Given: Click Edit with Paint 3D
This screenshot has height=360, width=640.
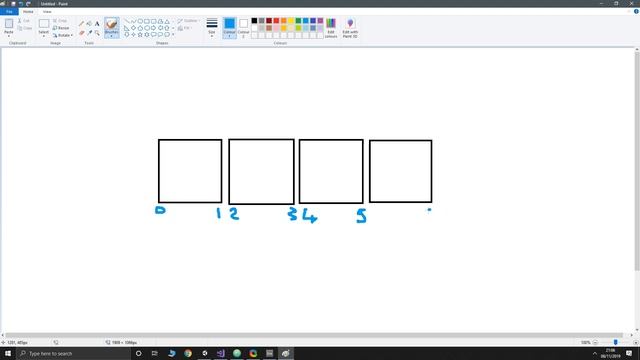Looking at the screenshot, I should tap(350, 28).
